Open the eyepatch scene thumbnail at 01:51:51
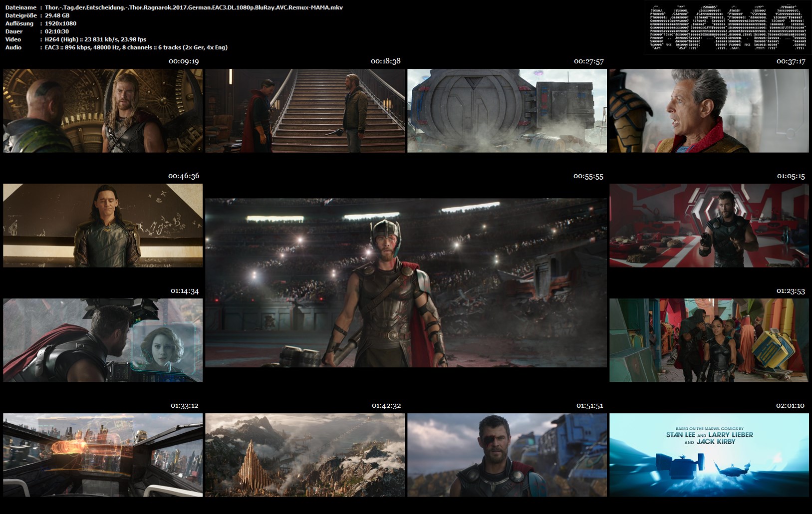The width and height of the screenshot is (812, 514). pyautogui.click(x=507, y=455)
